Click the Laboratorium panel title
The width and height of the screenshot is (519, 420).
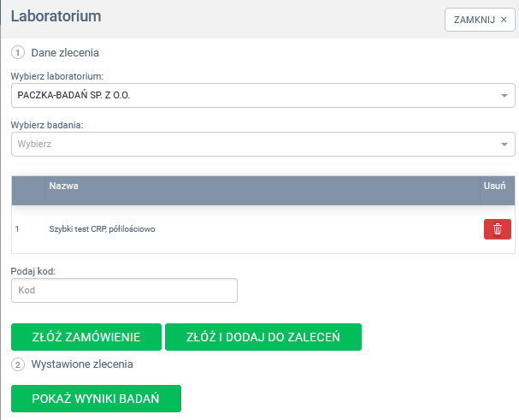pos(56,16)
